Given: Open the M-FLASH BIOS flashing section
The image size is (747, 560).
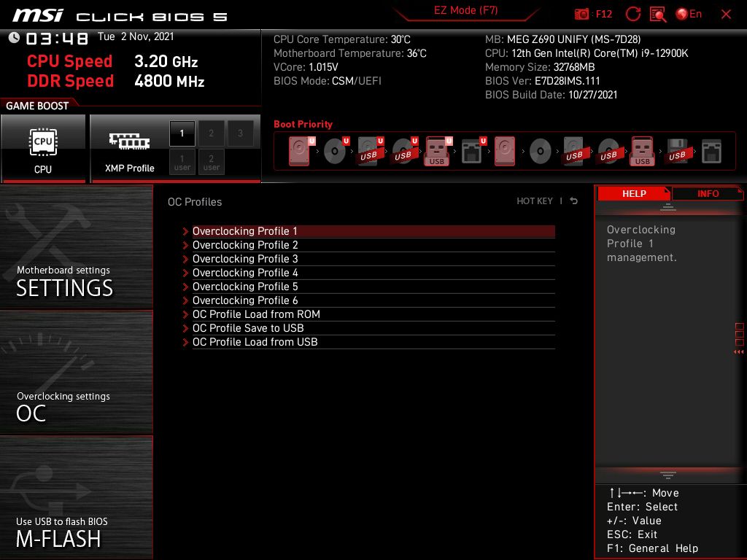Looking at the screenshot, I should [x=76, y=497].
